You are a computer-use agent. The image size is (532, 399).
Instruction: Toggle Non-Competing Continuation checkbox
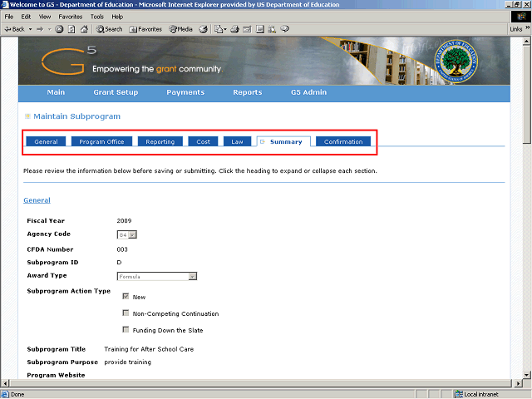click(126, 313)
